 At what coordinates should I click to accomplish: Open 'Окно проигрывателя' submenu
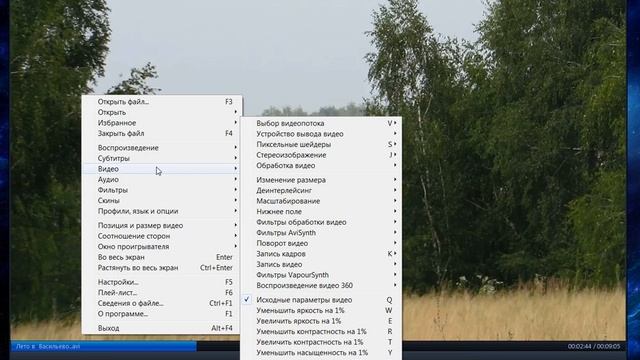pyautogui.click(x=162, y=247)
